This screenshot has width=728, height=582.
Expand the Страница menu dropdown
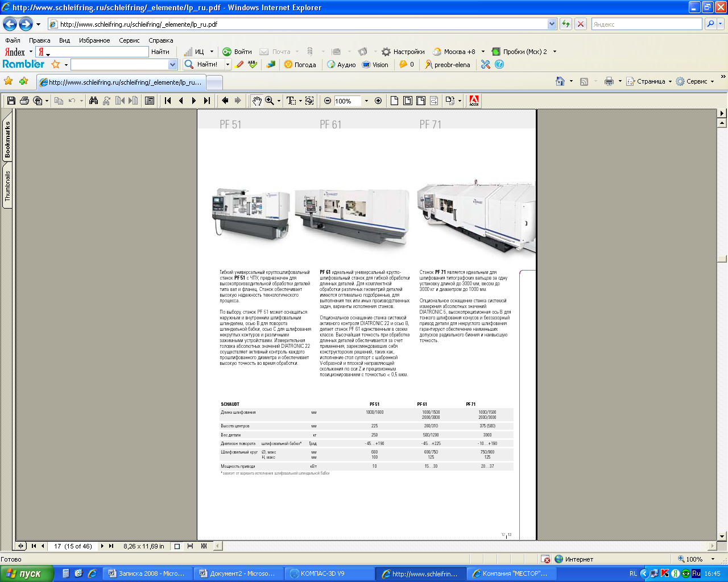pos(670,81)
